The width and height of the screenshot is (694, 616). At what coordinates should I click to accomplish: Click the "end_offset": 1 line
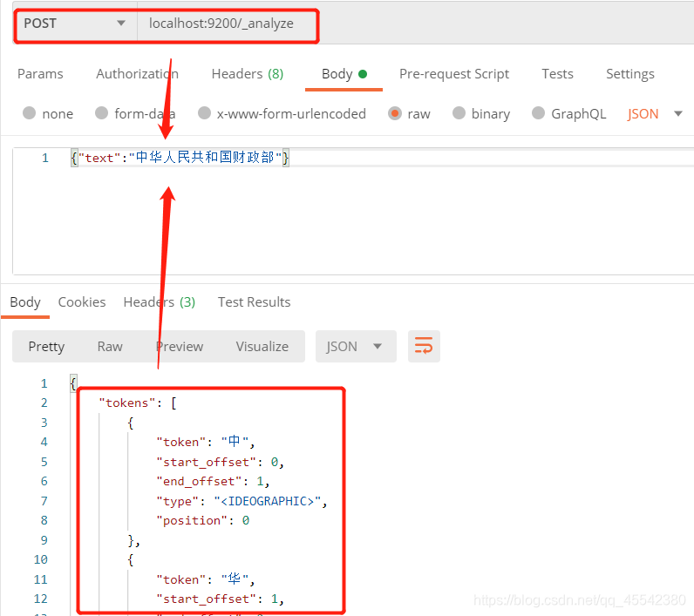[213, 481]
